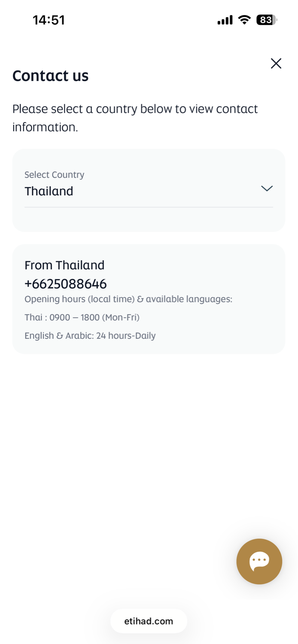This screenshot has width=298, height=644.
Task: Open the live chat bubble
Action: (259, 561)
